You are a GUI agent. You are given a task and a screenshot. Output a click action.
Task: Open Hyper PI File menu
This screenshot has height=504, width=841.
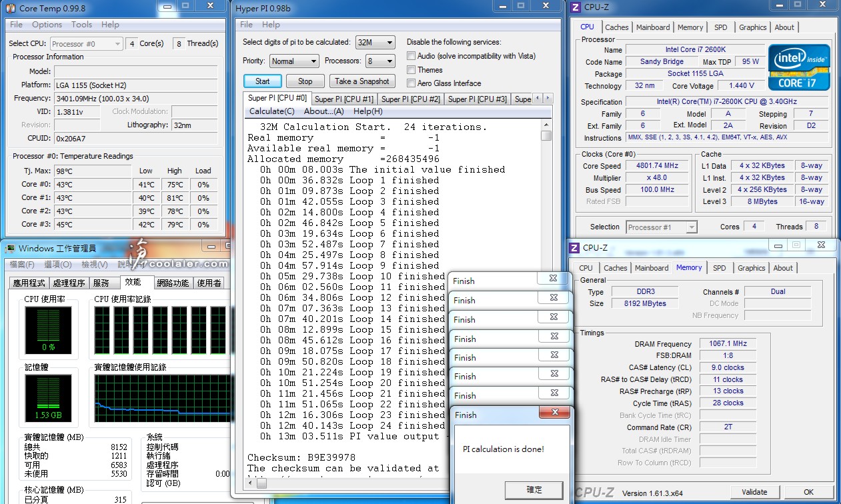246,25
